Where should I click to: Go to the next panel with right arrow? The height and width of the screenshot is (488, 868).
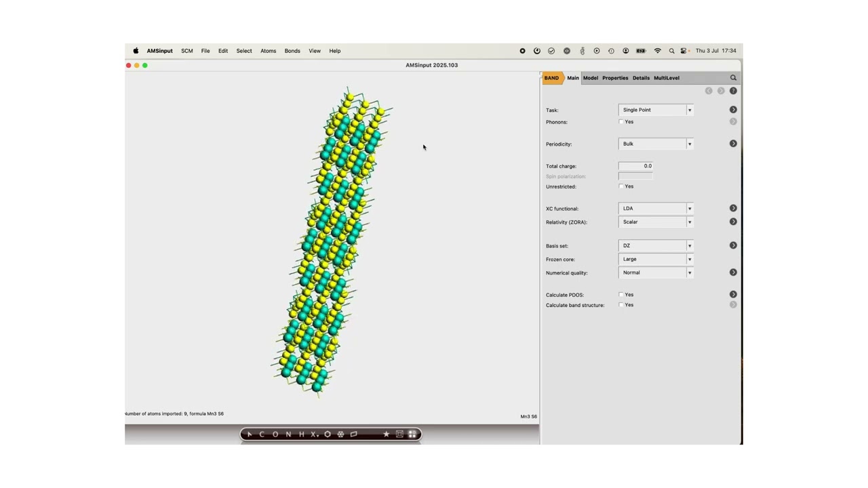pyautogui.click(x=721, y=91)
